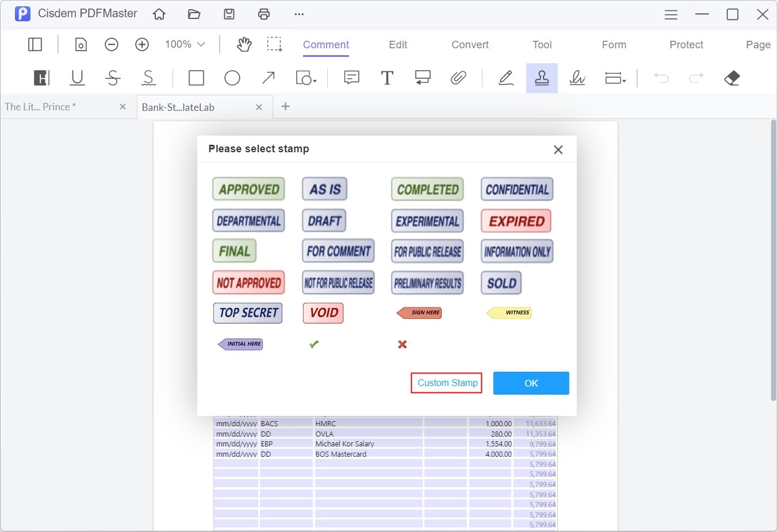Activate the Eraser tool
Viewport: 778px width, 532px height.
(731, 78)
